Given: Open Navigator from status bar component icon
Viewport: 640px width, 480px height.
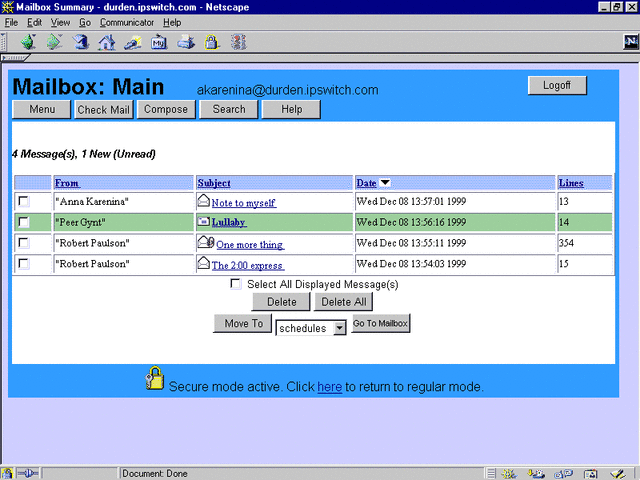Looking at the screenshot, I should [x=509, y=474].
